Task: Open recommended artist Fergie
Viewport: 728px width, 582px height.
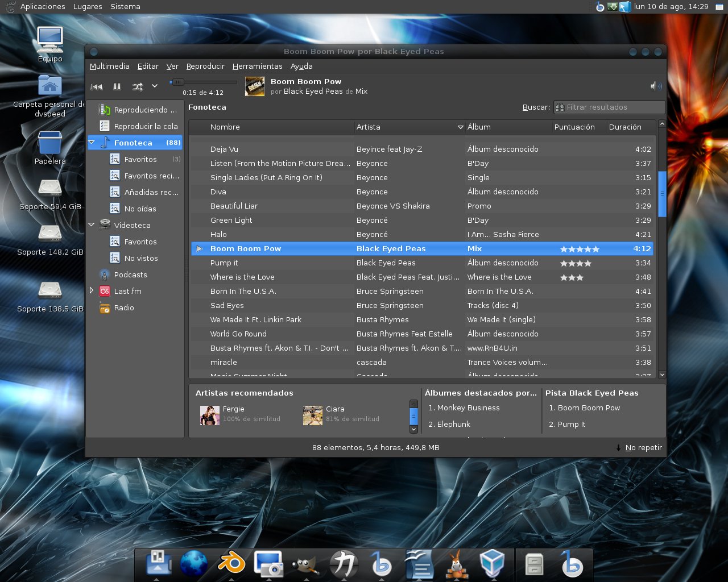Action: (240, 414)
